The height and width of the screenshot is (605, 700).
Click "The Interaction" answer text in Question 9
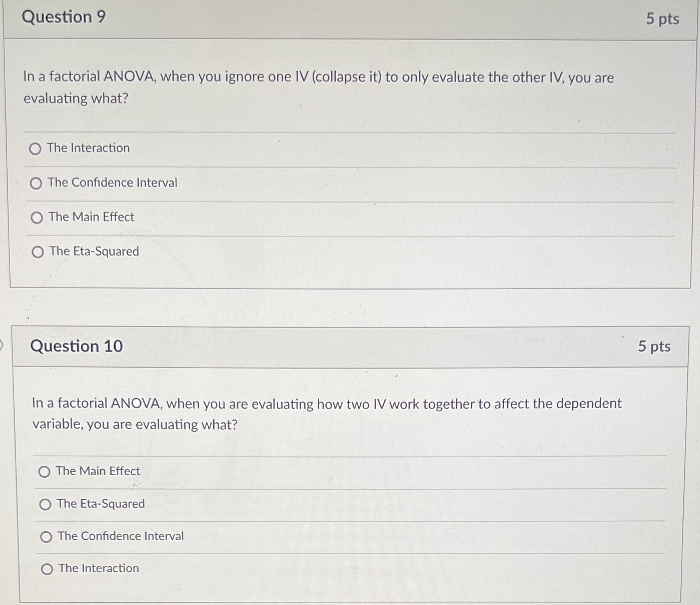[x=88, y=148]
